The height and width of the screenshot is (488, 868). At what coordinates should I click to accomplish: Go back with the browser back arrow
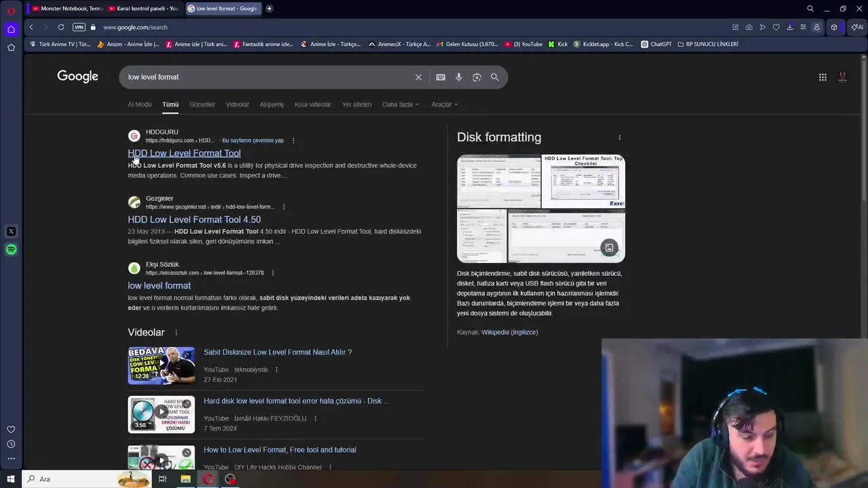pos(31,27)
